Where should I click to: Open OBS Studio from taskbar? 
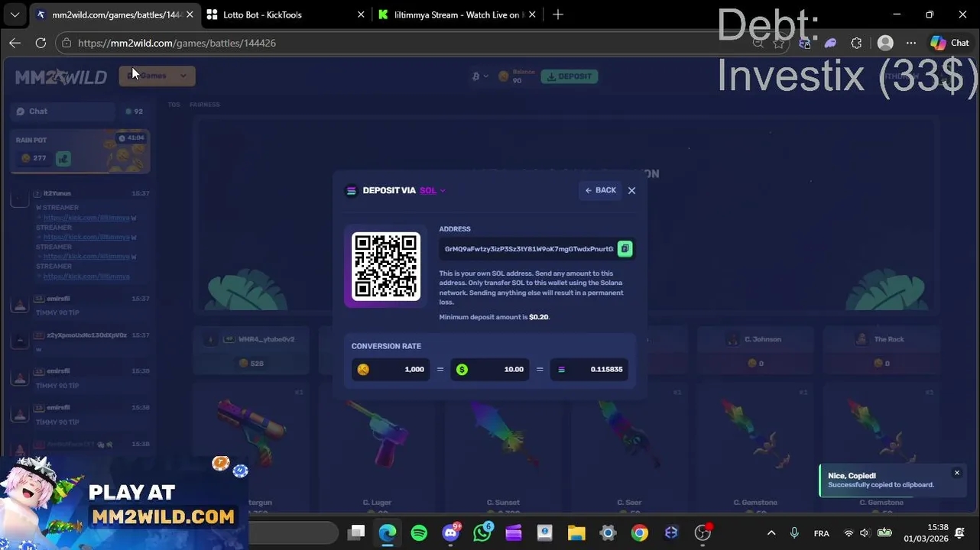702,533
